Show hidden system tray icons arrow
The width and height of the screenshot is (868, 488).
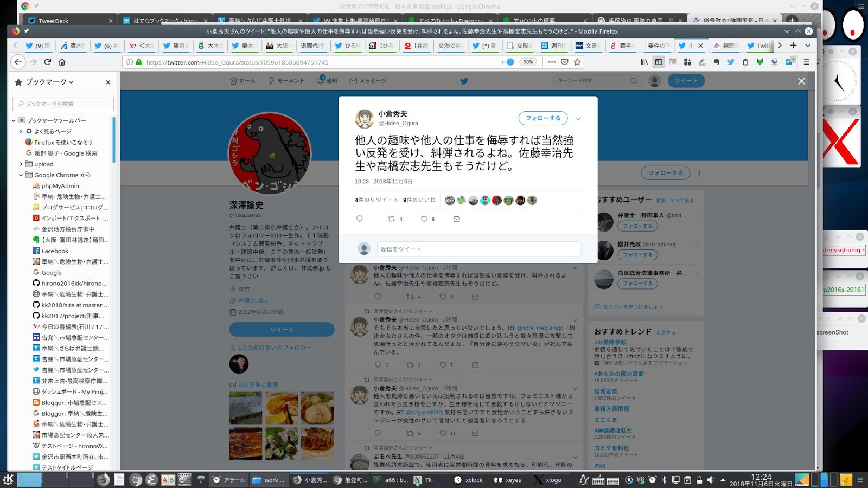pos(723,480)
